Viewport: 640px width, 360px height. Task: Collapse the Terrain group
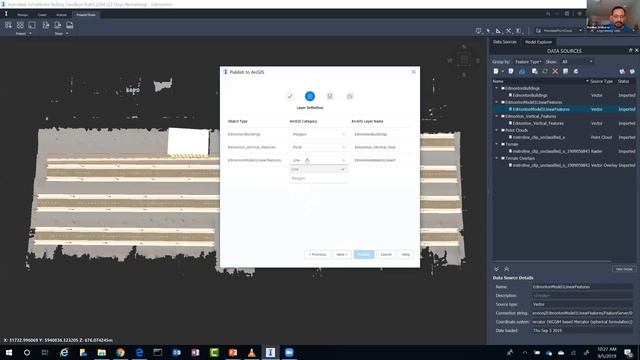point(497,144)
